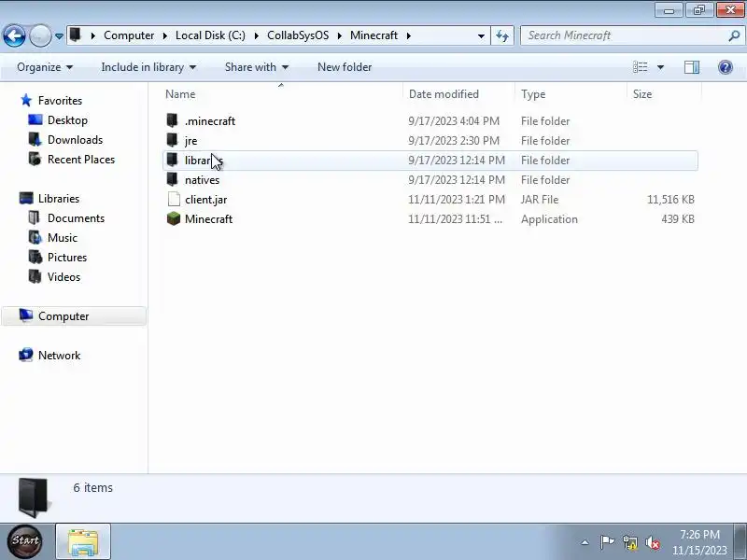Open the Organize menu
Screen dimensions: 747x560
[x=45, y=67]
